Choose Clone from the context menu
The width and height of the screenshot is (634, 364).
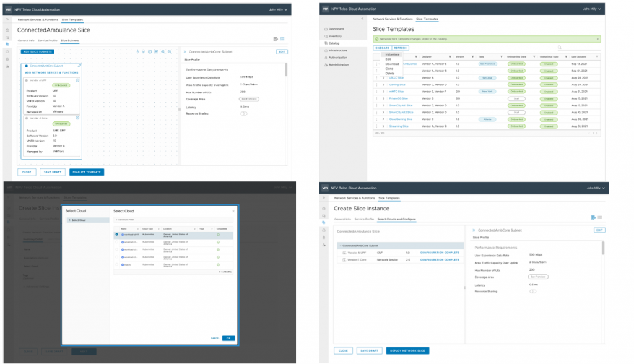pos(389,69)
